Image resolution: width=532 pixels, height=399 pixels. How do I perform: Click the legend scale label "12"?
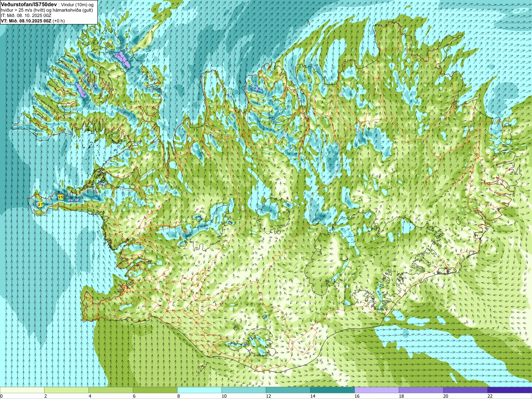click(268, 396)
